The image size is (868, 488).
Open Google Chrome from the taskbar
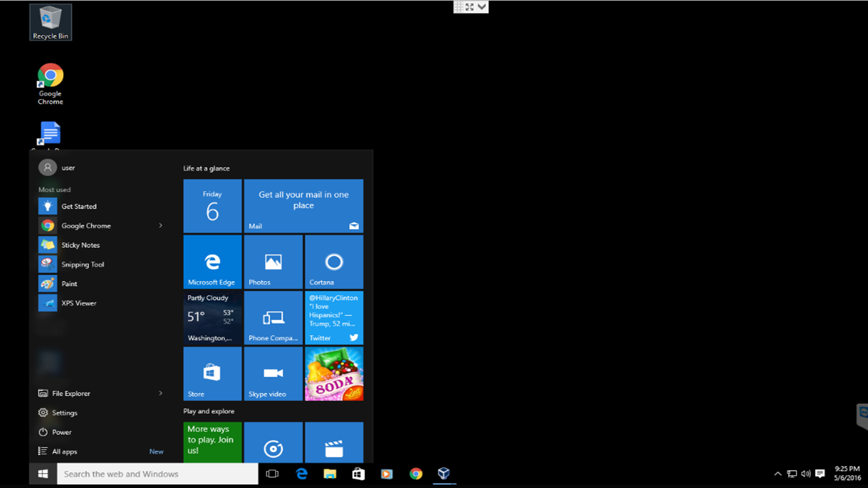coord(415,474)
